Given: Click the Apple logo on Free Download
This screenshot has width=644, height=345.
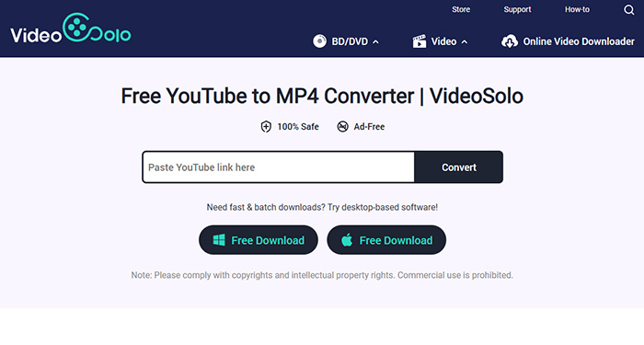Looking at the screenshot, I should (x=347, y=240).
